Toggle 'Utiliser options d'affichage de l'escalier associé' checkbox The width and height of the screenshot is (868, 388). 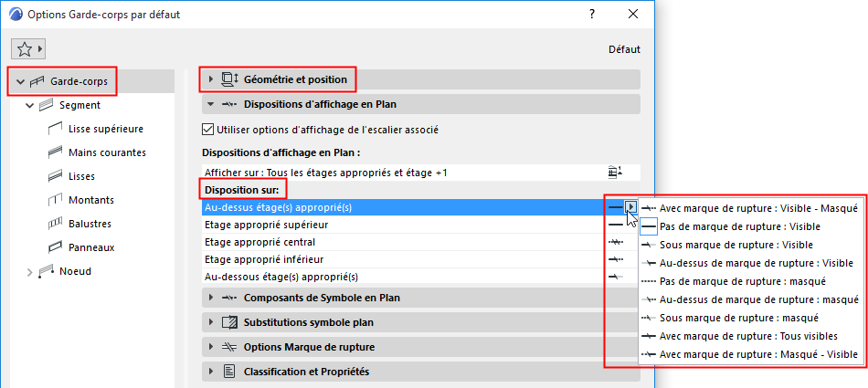point(207,130)
